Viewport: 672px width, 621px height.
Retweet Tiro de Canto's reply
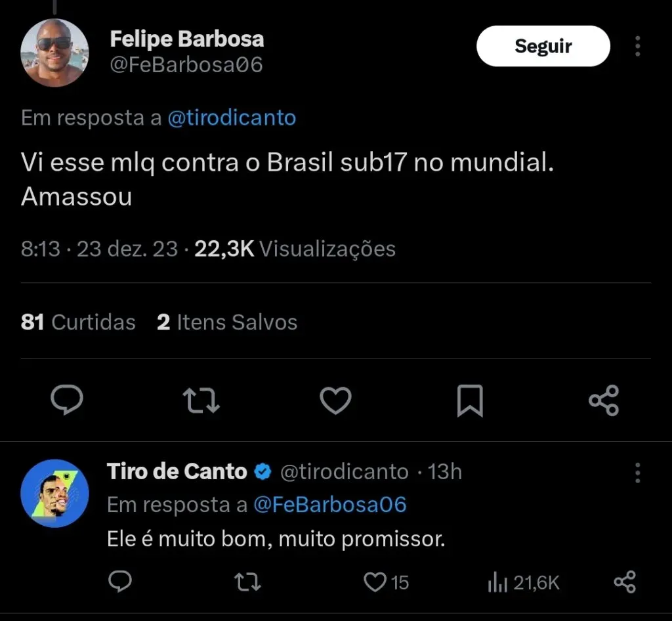click(x=249, y=582)
